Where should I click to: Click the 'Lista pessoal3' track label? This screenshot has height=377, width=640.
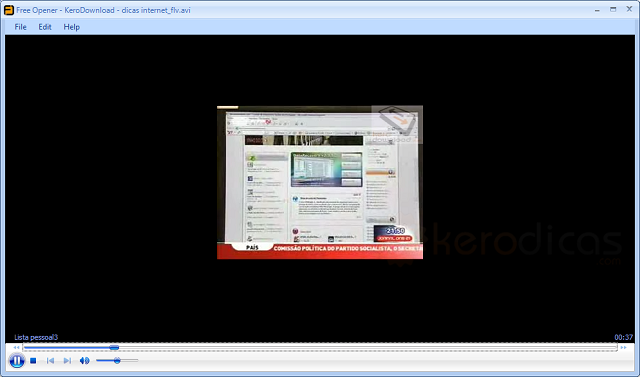click(x=36, y=337)
